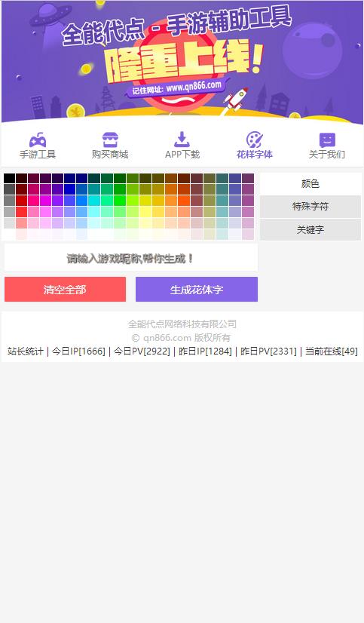This screenshot has width=364, height=623.
Task: Click the 站长统计 footer link
Action: 25,351
